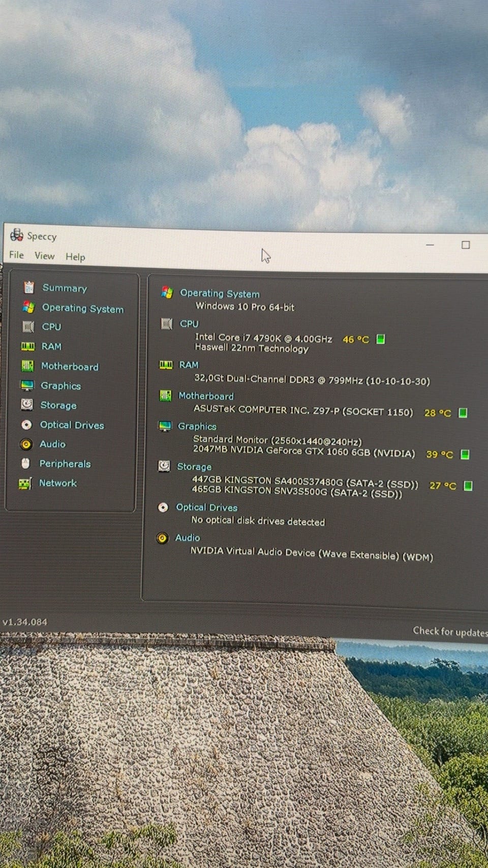488x868 pixels.
Task: Open the Help menu
Action: (x=75, y=257)
